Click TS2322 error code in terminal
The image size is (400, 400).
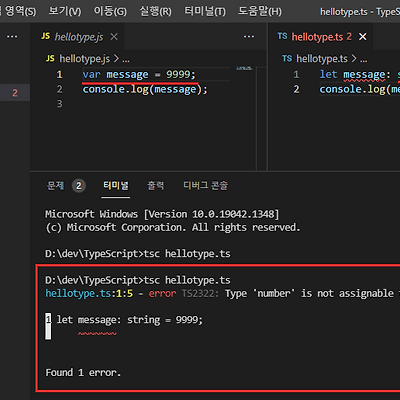[200, 293]
